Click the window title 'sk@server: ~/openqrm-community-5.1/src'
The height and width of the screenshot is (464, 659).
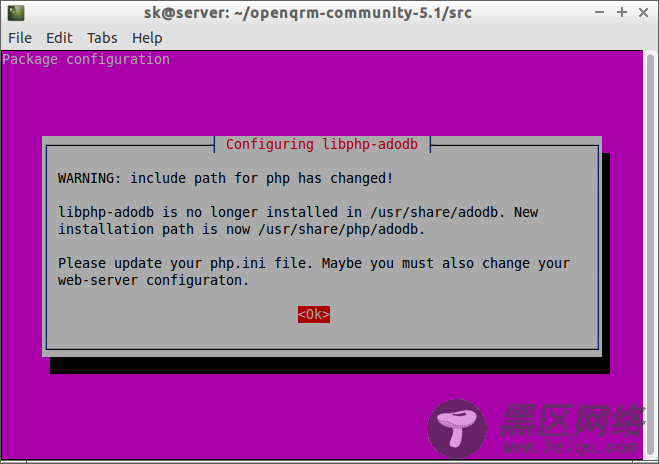[x=308, y=13]
